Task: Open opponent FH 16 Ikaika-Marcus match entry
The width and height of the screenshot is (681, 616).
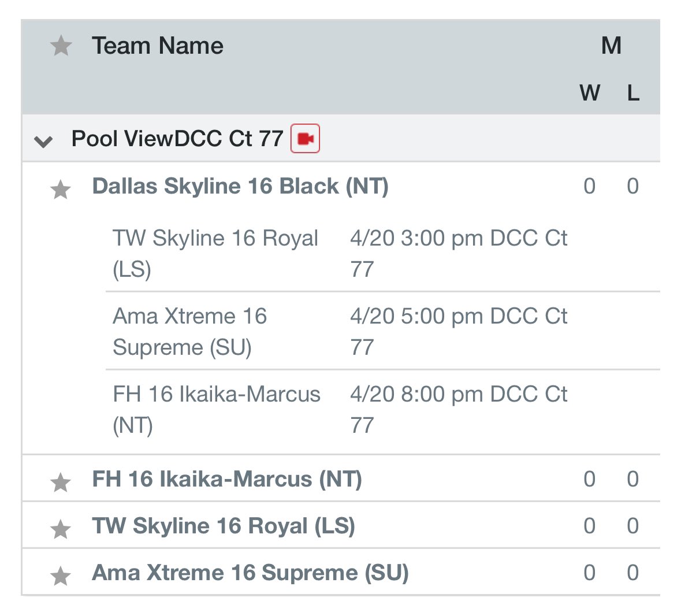Action: tap(216, 409)
